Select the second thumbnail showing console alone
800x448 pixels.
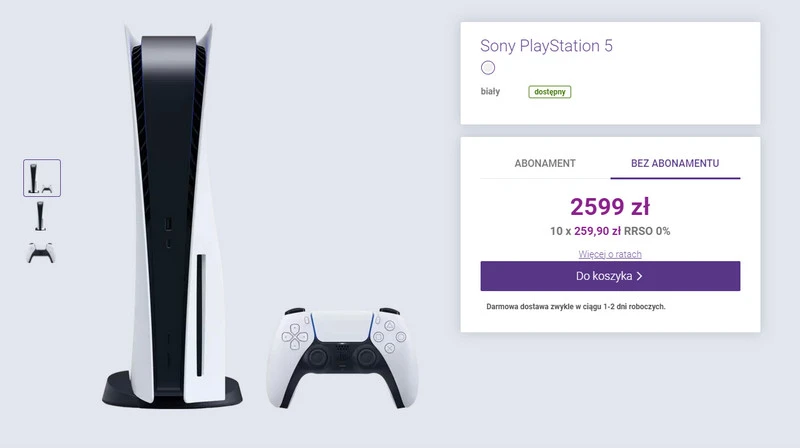point(41,215)
